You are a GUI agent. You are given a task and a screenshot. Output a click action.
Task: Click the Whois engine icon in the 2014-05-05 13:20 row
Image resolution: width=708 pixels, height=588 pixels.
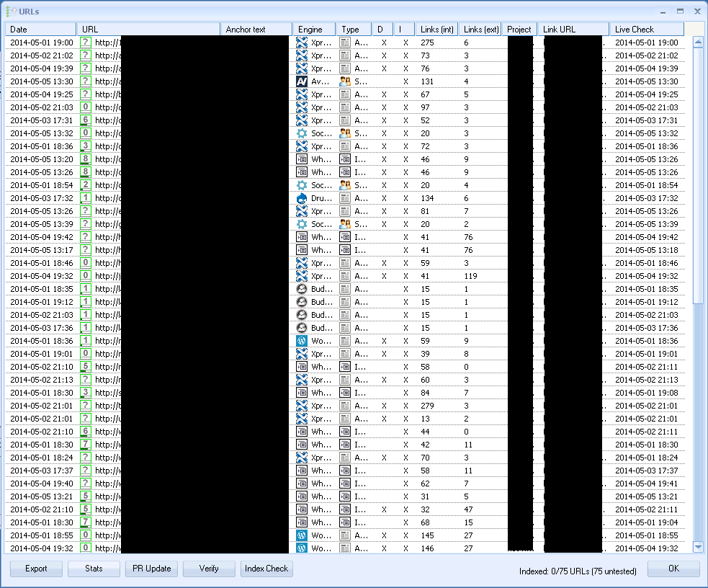point(302,159)
